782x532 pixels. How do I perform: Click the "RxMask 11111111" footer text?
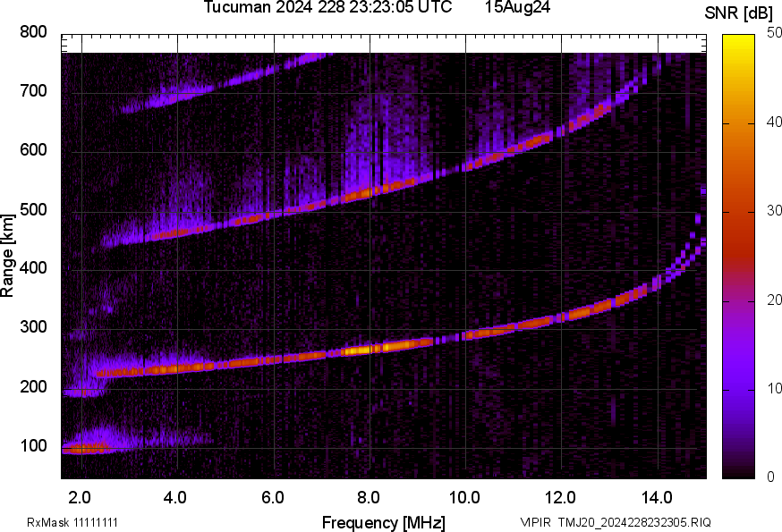coord(72,522)
